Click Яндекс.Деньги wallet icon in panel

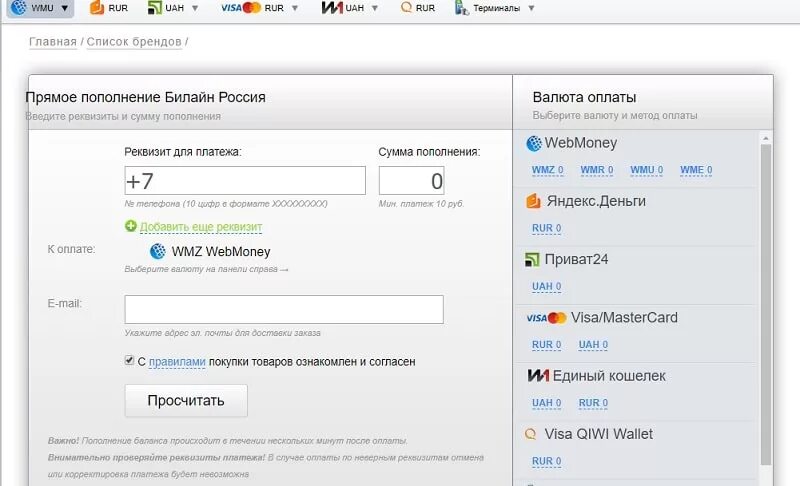pyautogui.click(x=533, y=201)
